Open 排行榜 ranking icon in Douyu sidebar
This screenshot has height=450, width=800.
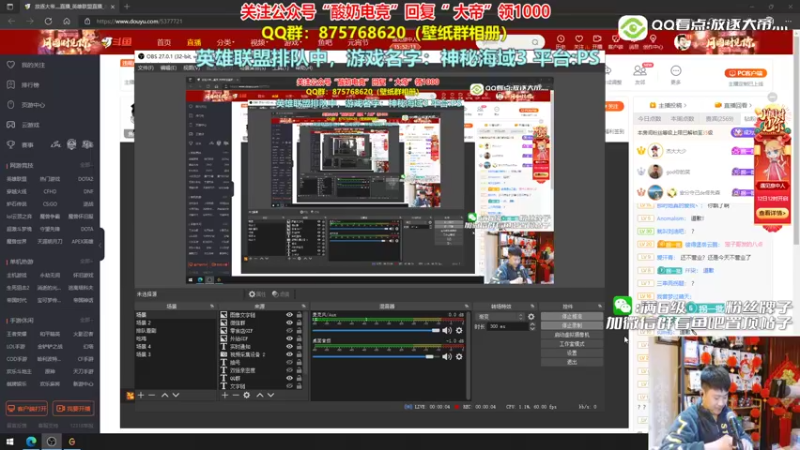point(11,85)
